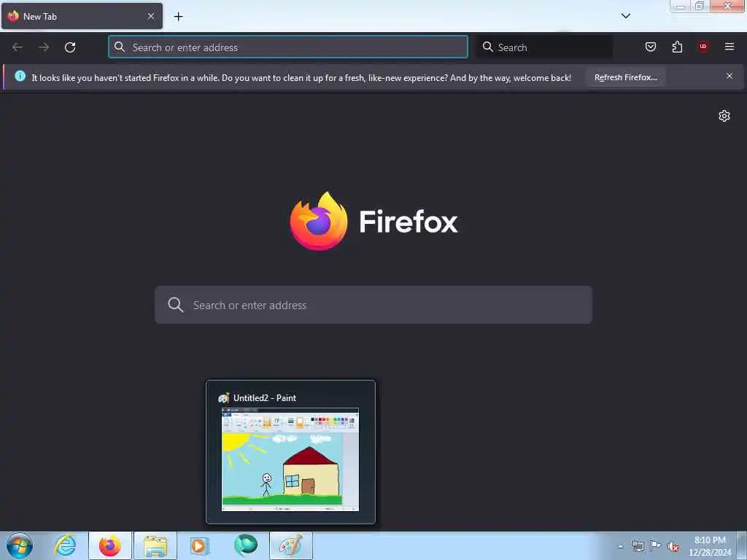Launch Internet Explorer from taskbar

[x=65, y=545]
